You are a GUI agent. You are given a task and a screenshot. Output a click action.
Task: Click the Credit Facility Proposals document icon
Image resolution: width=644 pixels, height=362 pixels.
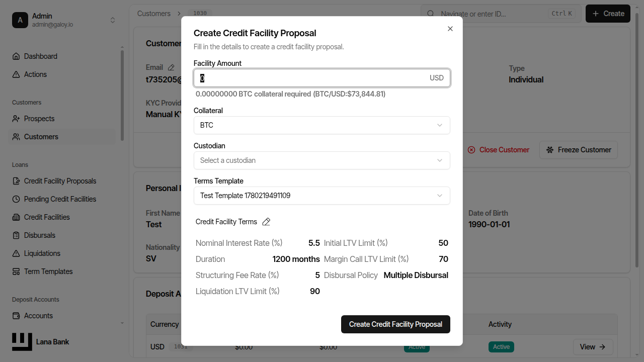(x=16, y=181)
